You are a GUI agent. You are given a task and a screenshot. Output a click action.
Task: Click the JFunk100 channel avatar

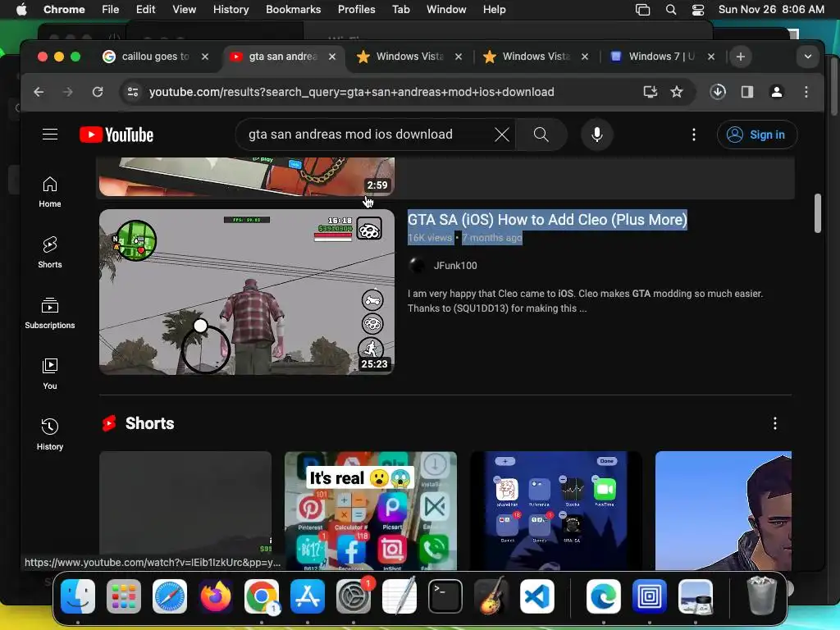click(x=416, y=266)
